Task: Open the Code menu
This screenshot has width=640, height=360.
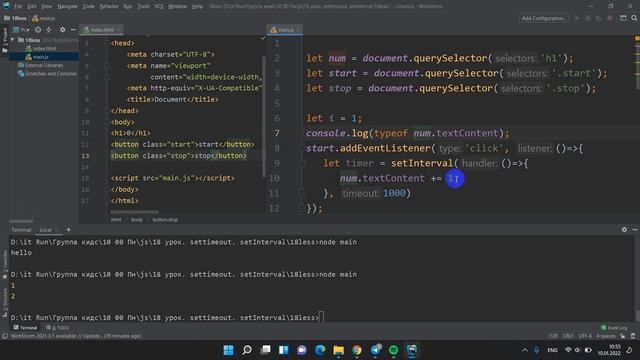Action: tap(88, 6)
